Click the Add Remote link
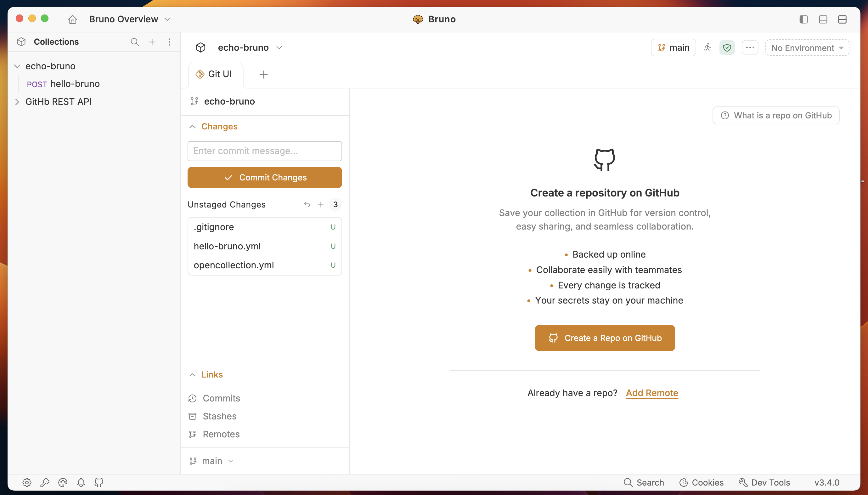Screen dimensions: 868x495 (652, 393)
